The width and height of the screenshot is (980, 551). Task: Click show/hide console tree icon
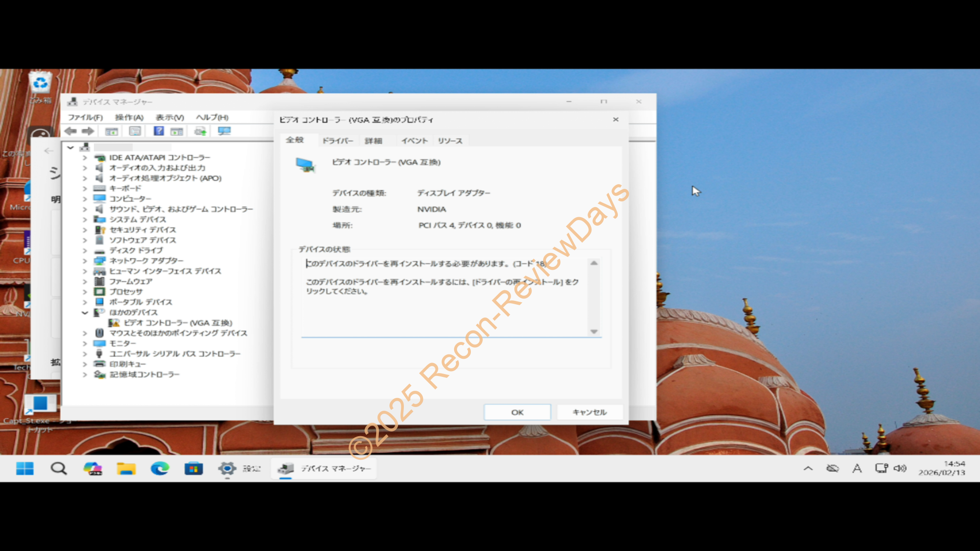coord(111,131)
